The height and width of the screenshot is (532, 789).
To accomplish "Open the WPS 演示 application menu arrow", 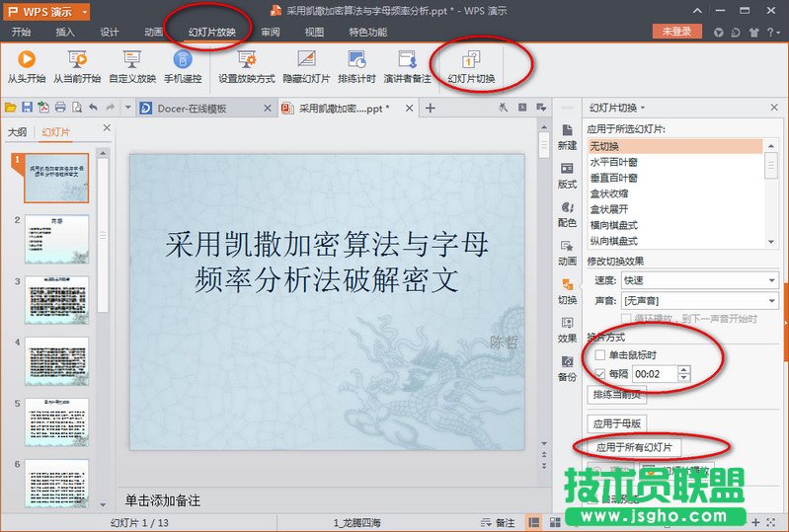I will click(85, 12).
